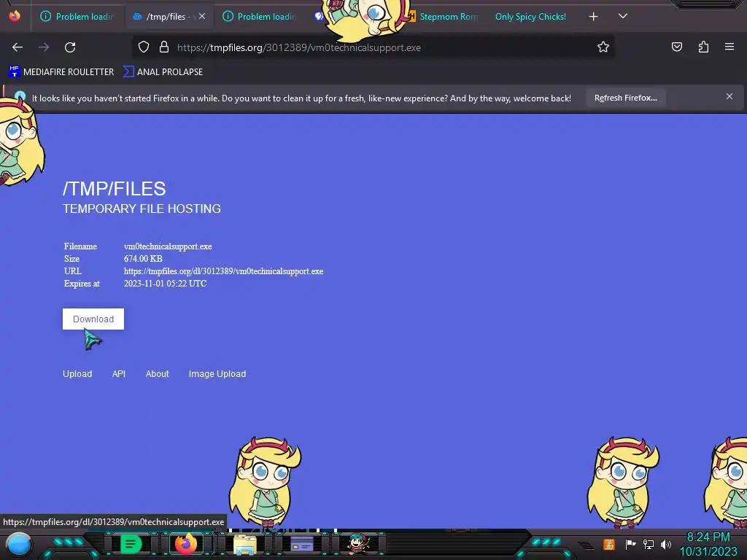Open the purple window app in taskbar
Screen dimensions: 747x560
[x=301, y=544]
